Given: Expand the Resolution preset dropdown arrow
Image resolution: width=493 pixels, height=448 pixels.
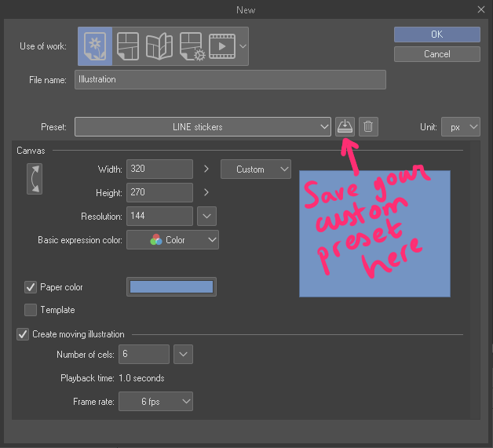Looking at the screenshot, I should pos(206,216).
